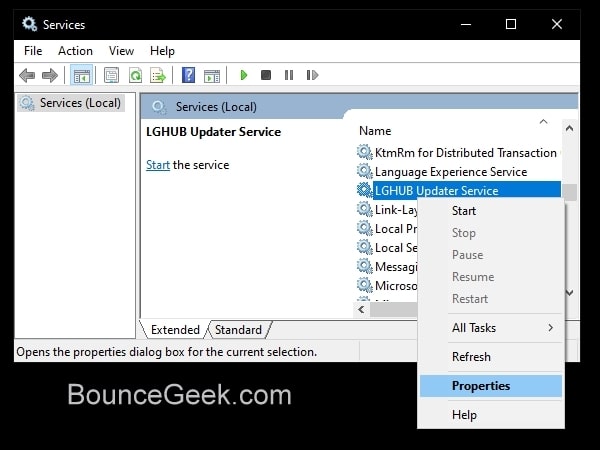Click the Pause context menu entry
Screen dimensions: 600x450
pos(491,255)
